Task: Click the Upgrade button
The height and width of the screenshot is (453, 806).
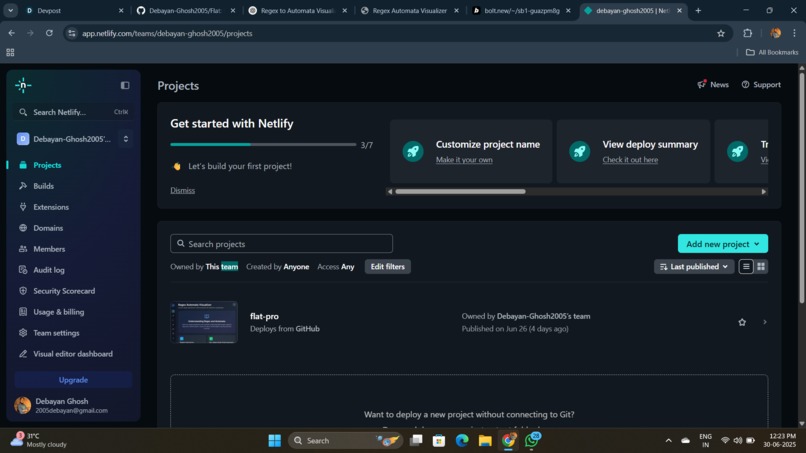Action: (x=73, y=380)
